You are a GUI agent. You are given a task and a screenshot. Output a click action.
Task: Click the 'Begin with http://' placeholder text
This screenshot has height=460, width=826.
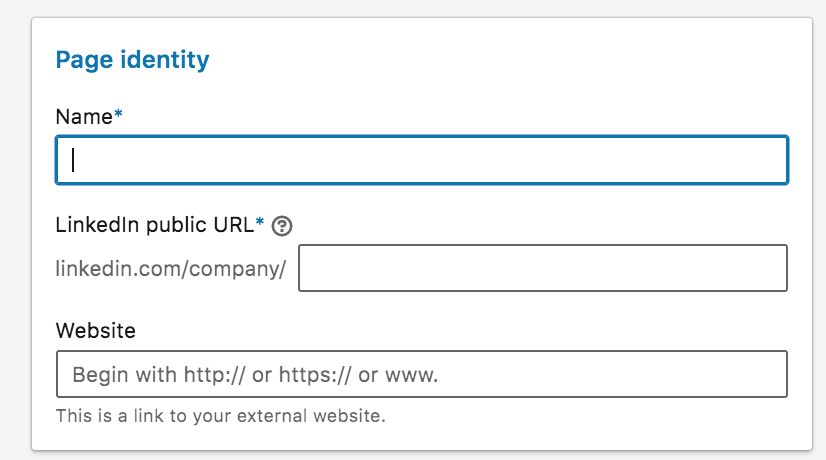(159, 375)
